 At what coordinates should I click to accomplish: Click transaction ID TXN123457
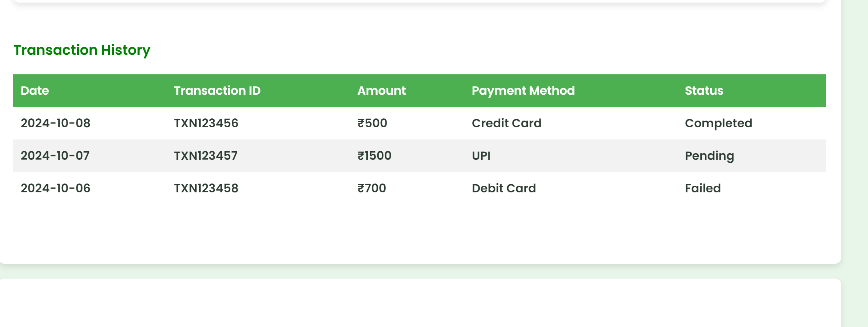206,156
